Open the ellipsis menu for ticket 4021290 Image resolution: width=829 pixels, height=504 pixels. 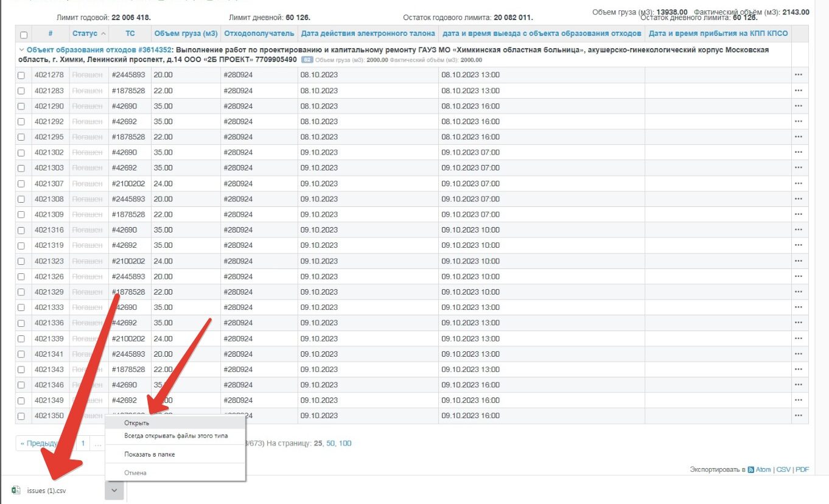[799, 106]
